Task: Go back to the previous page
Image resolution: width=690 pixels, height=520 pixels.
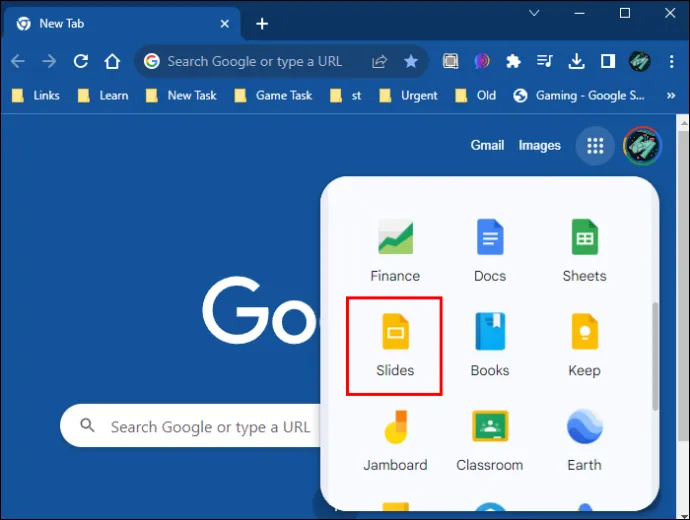Action: [x=18, y=61]
